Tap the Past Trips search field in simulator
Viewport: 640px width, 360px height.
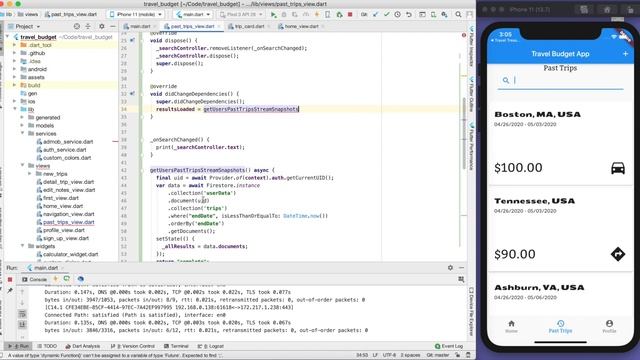coord(560,80)
